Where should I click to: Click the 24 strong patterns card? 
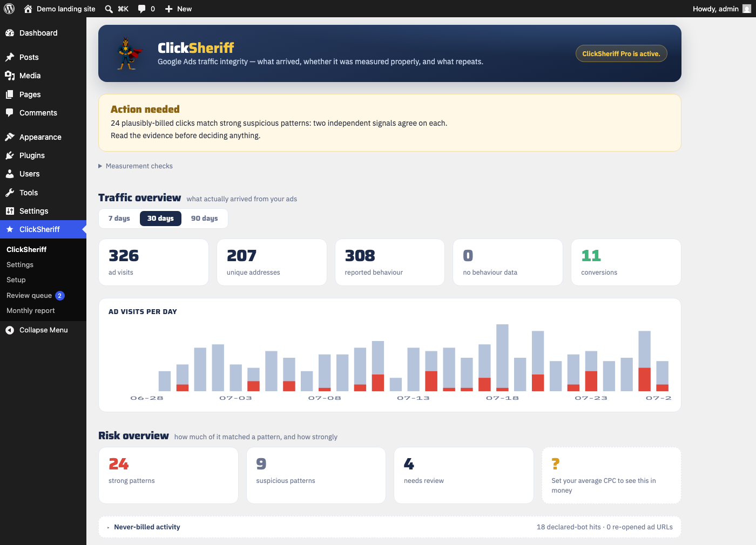[168, 475]
